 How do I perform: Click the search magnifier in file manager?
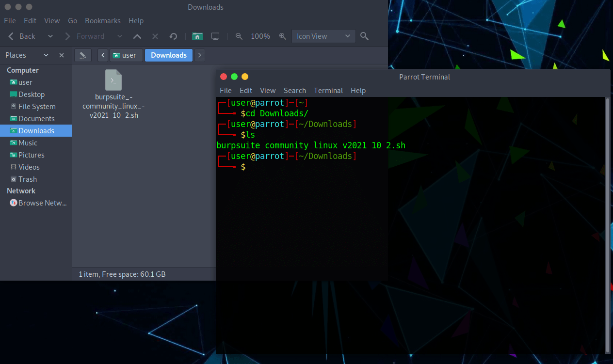[x=365, y=36]
